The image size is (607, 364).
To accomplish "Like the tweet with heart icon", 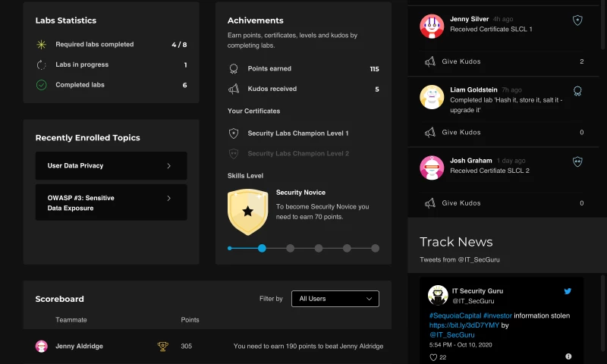I will 433,357.
